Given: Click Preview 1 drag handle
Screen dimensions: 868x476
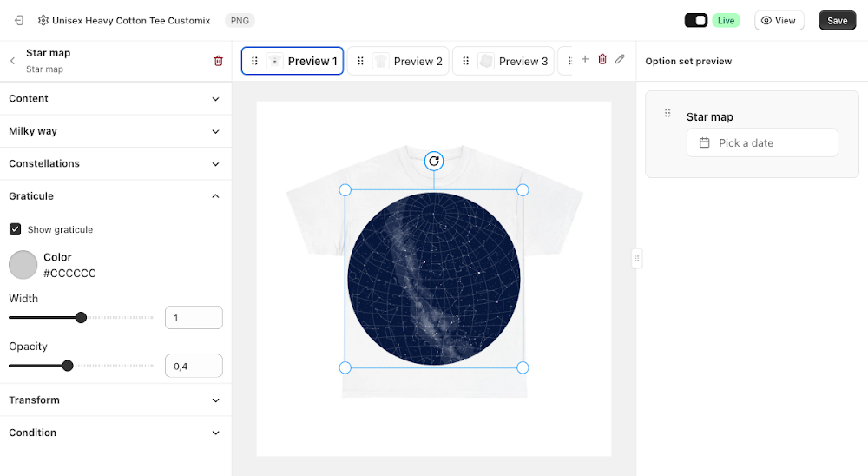Looking at the screenshot, I should 254,61.
